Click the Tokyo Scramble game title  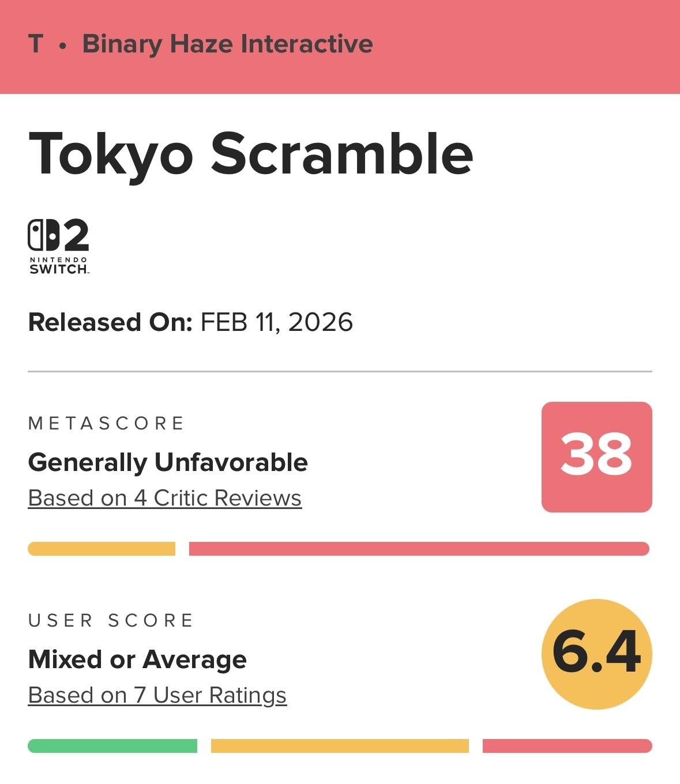click(251, 153)
